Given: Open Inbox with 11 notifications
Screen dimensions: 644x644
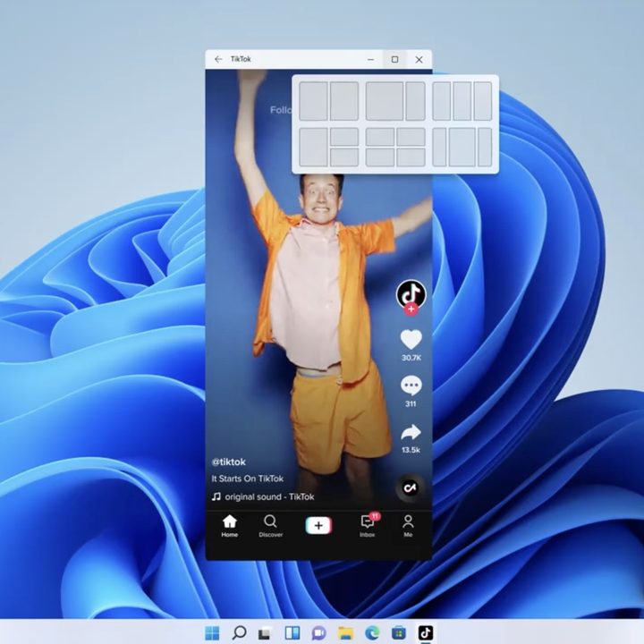Looking at the screenshot, I should point(368,526).
